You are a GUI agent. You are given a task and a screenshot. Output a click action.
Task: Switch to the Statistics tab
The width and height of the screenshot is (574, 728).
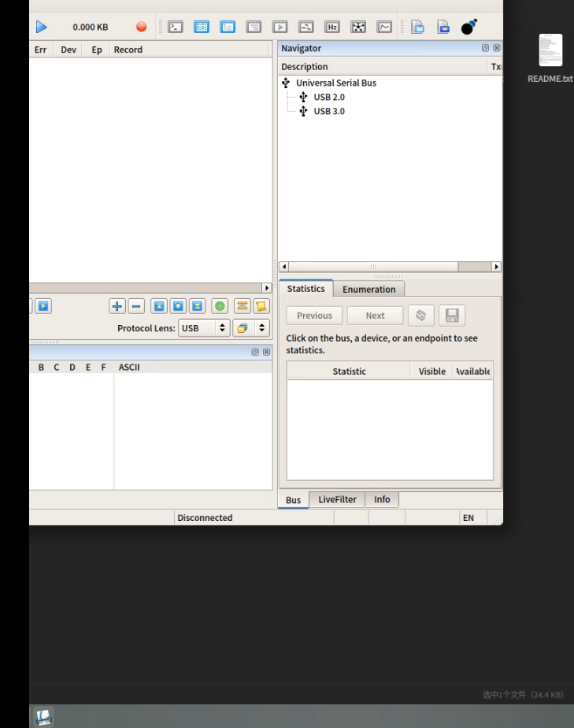point(306,288)
